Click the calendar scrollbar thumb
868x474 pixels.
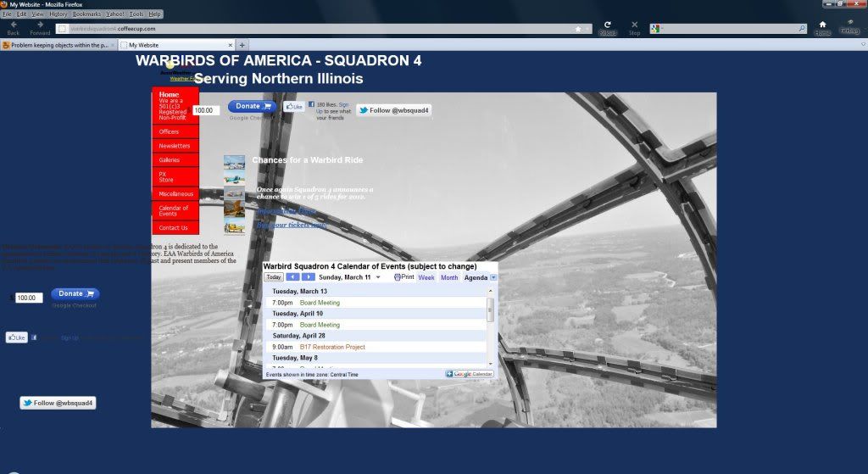(490, 309)
